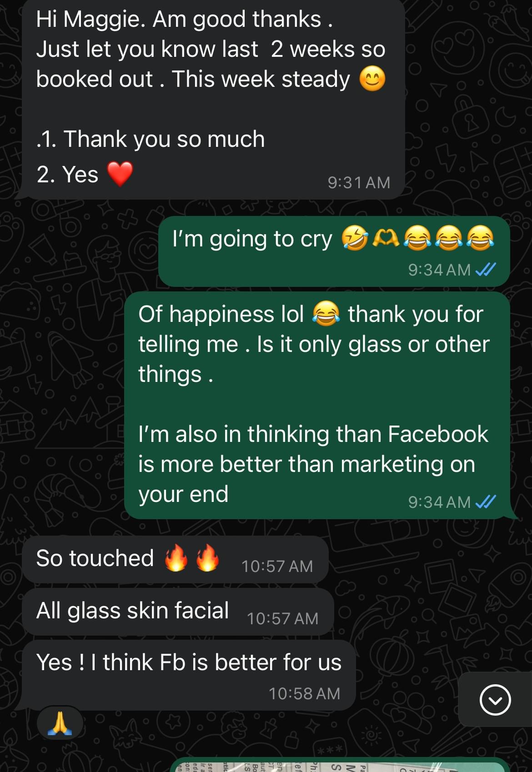Tap the 9:31 AM timestamp
The image size is (532, 772).
(359, 182)
